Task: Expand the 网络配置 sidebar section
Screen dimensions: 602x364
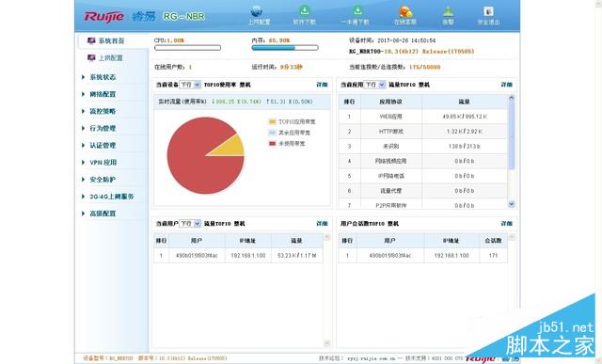Action: (103, 94)
